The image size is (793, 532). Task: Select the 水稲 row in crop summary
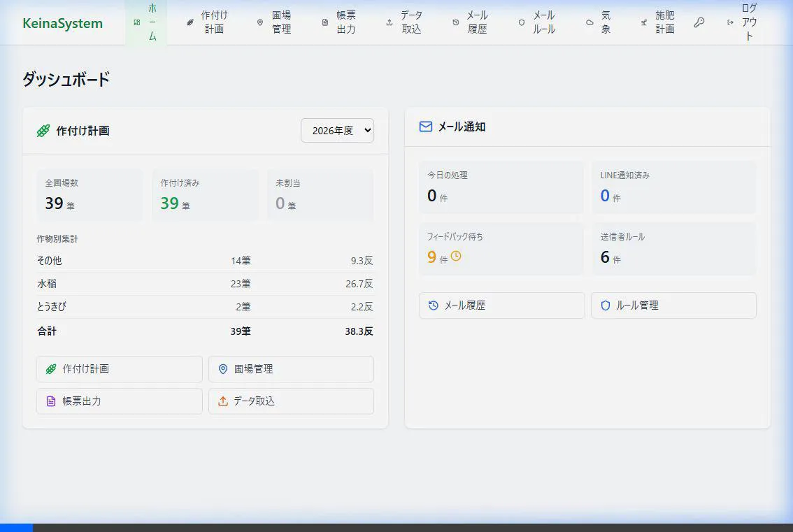[x=205, y=284]
